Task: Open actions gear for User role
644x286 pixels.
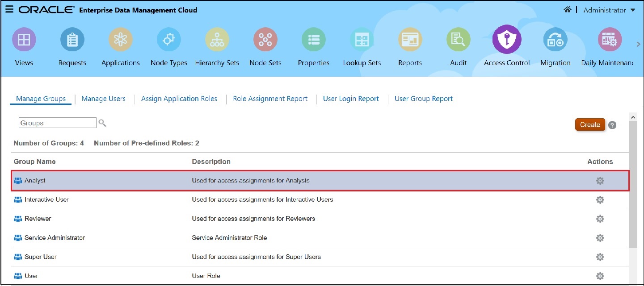Action: 600,276
